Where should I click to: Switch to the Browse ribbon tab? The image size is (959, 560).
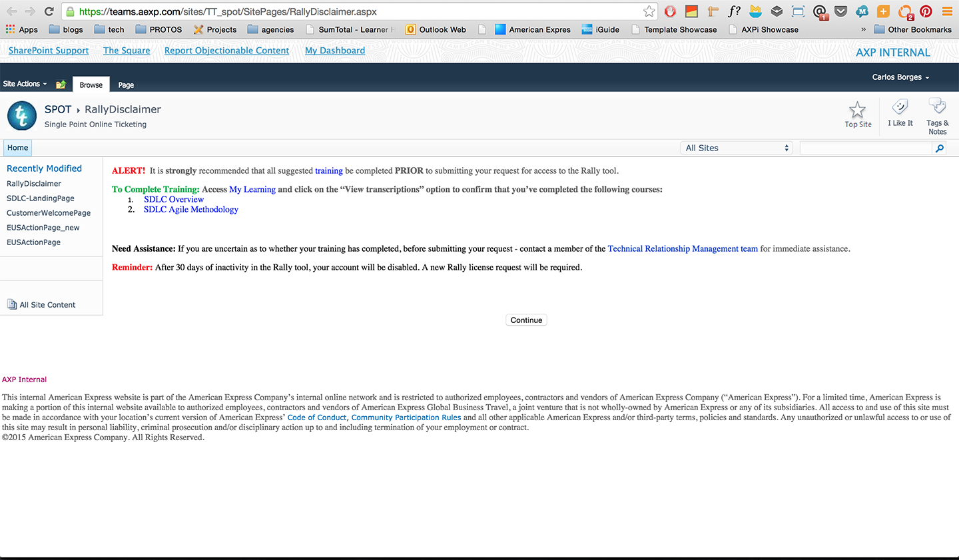tap(91, 85)
